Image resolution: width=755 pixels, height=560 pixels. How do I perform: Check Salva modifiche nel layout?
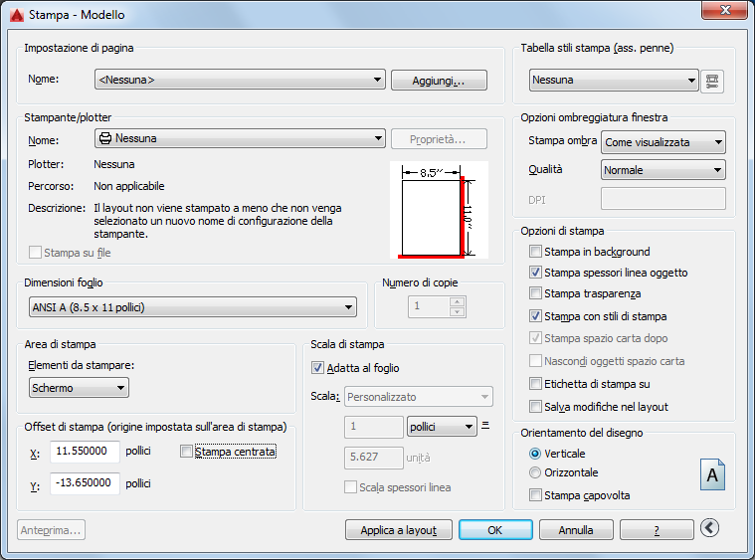pyautogui.click(x=535, y=407)
